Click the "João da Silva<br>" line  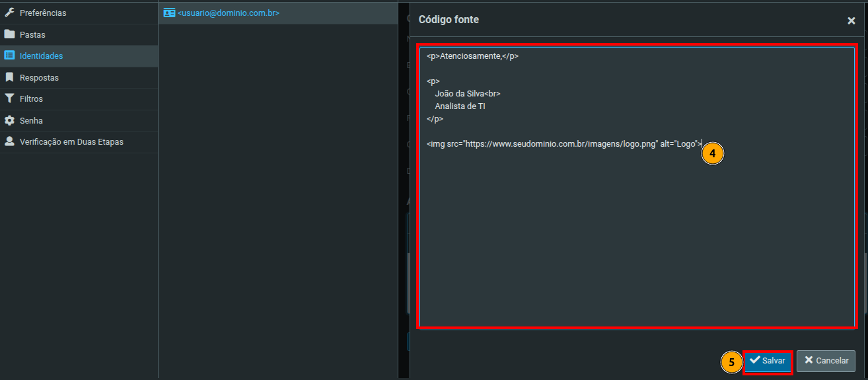[x=468, y=94]
